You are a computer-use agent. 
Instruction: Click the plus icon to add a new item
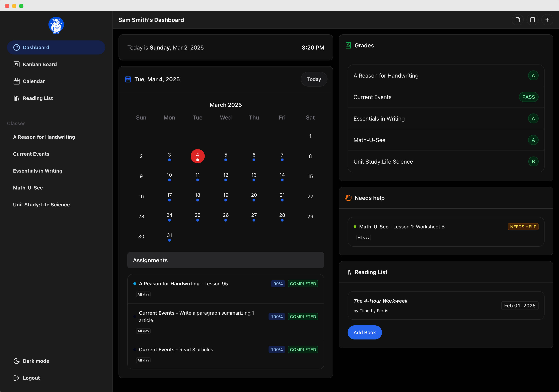(x=548, y=20)
